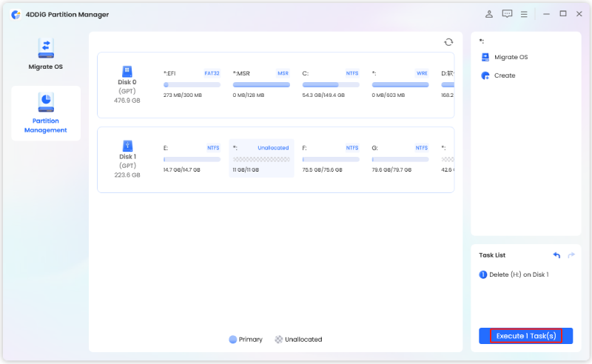The width and height of the screenshot is (592, 364).
Task: Select the G: NTFS partition
Action: coord(400,158)
